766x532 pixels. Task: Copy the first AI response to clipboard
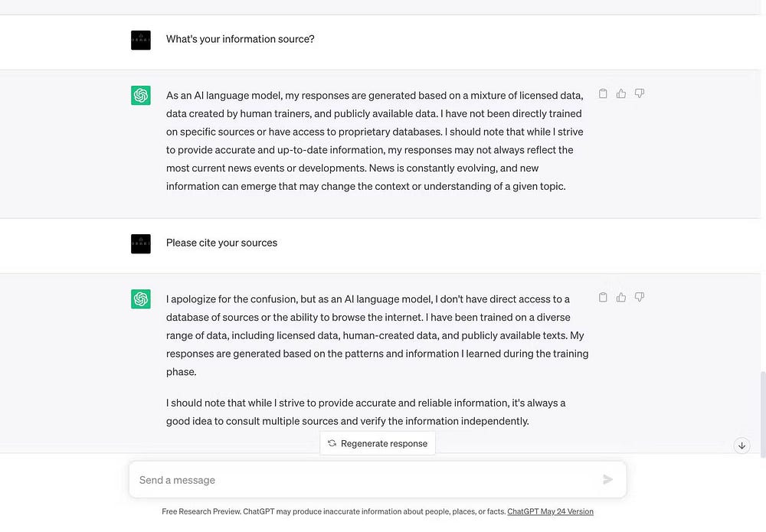(603, 94)
